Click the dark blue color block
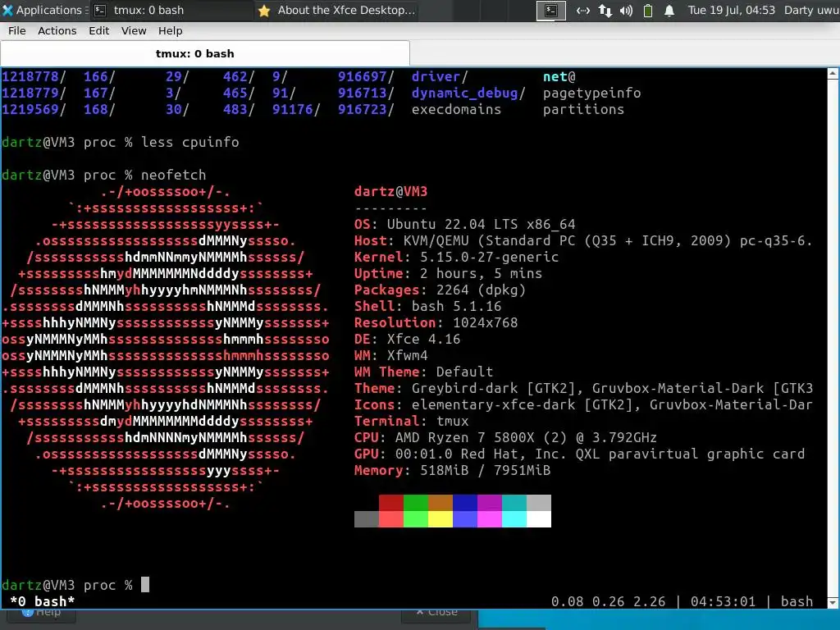The width and height of the screenshot is (840, 630). tap(465, 503)
